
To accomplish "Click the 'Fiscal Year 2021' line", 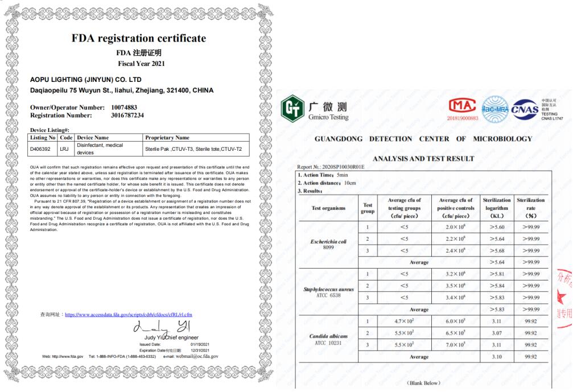I will pyautogui.click(x=142, y=64).
